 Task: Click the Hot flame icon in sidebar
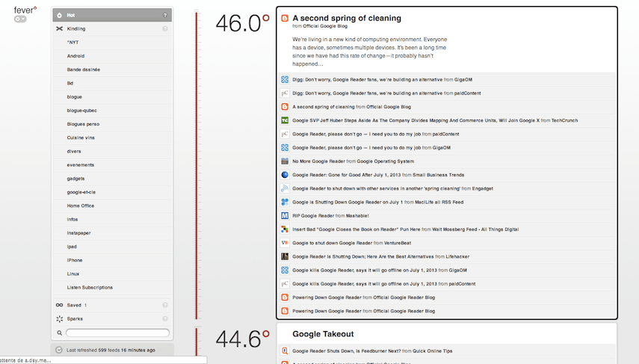coord(59,15)
